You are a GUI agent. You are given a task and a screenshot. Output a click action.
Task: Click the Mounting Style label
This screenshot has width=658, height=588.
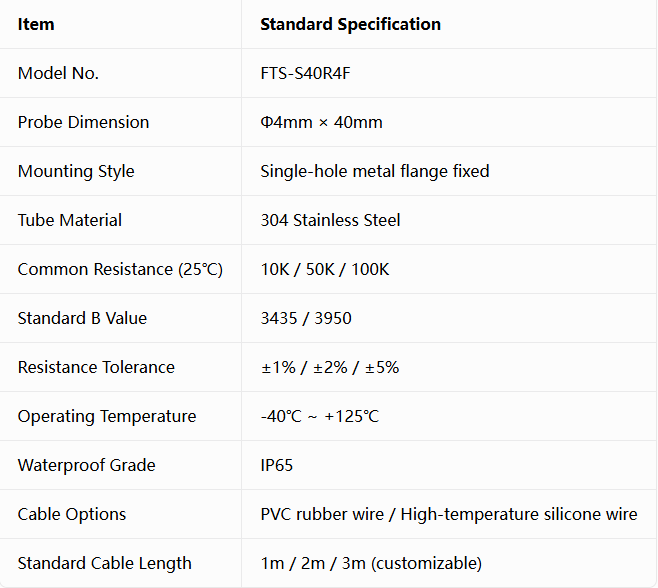click(76, 172)
